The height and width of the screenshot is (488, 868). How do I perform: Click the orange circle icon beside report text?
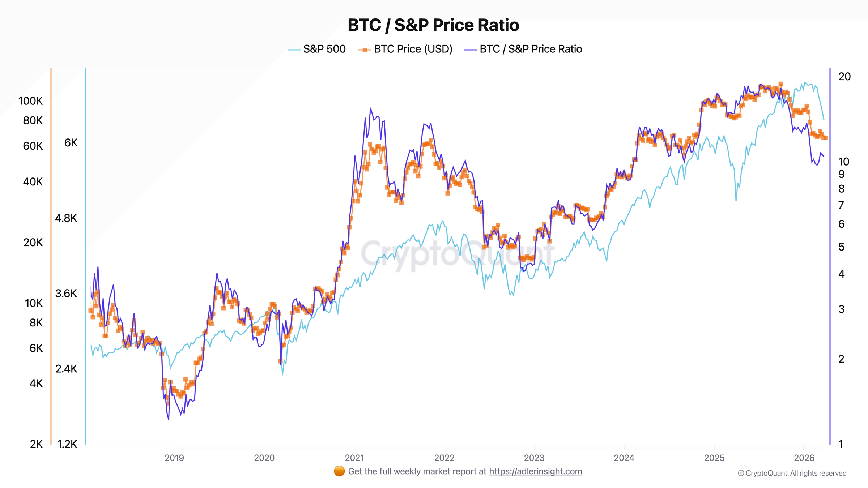coord(339,471)
